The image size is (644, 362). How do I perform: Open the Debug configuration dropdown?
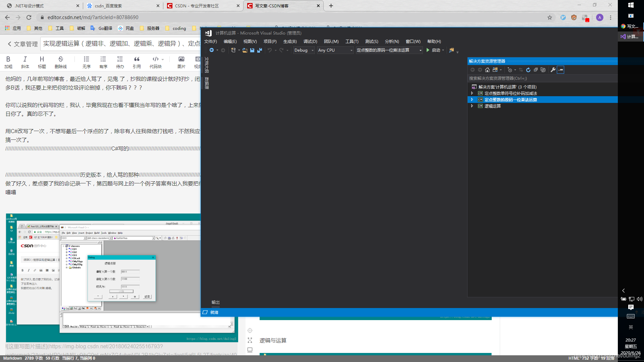pyautogui.click(x=304, y=50)
